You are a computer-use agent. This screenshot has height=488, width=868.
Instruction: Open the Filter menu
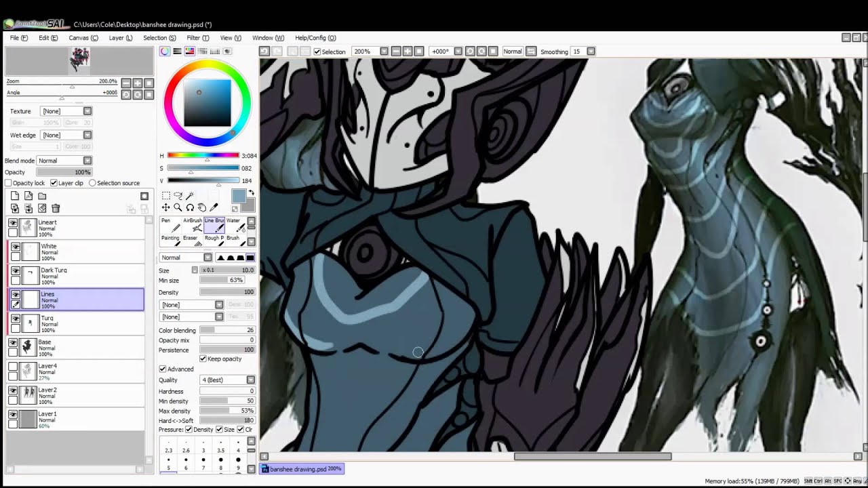click(x=198, y=38)
